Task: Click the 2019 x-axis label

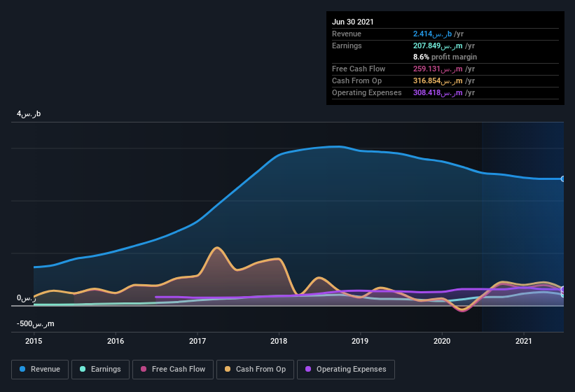Action: coord(360,341)
